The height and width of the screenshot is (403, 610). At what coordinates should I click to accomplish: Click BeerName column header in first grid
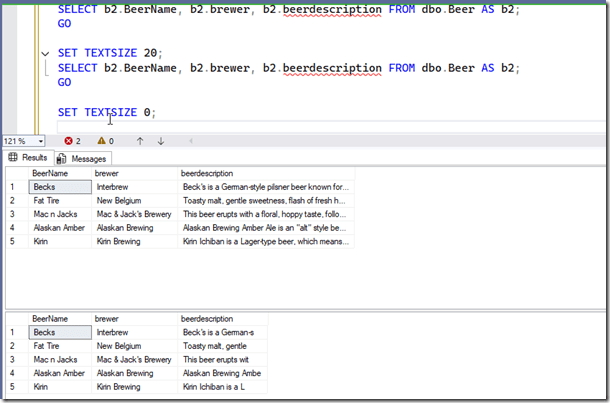60,173
